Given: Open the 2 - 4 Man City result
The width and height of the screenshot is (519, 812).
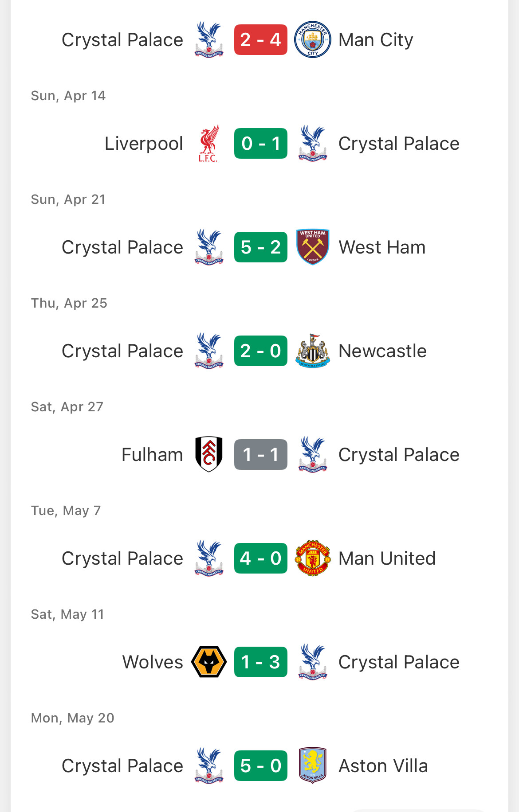Looking at the screenshot, I should 261,40.
